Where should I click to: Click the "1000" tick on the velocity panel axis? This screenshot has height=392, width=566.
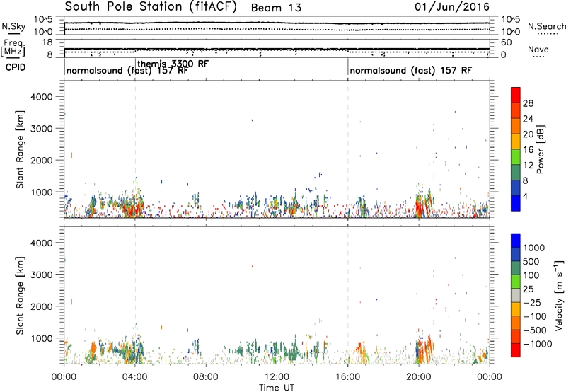point(41,338)
